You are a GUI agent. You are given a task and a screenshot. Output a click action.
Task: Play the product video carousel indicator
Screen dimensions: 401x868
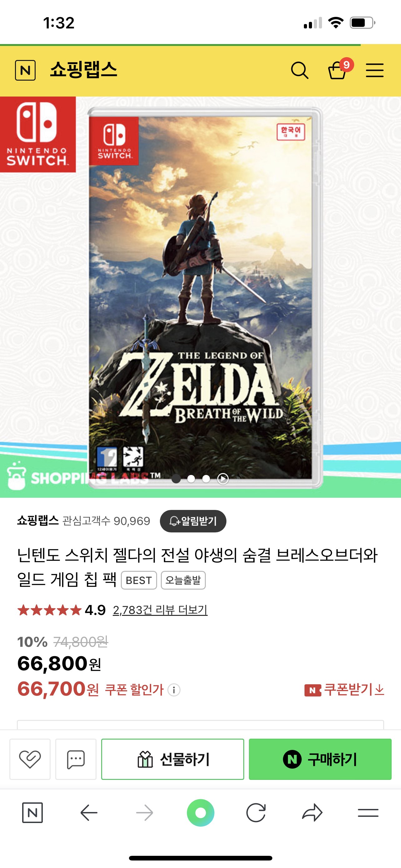[223, 478]
